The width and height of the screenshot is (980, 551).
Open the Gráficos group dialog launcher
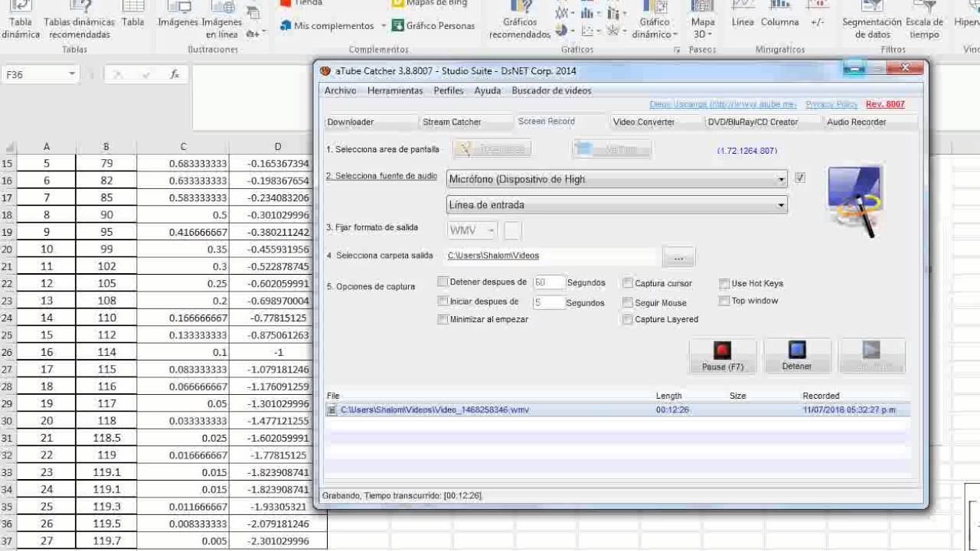coord(677,50)
